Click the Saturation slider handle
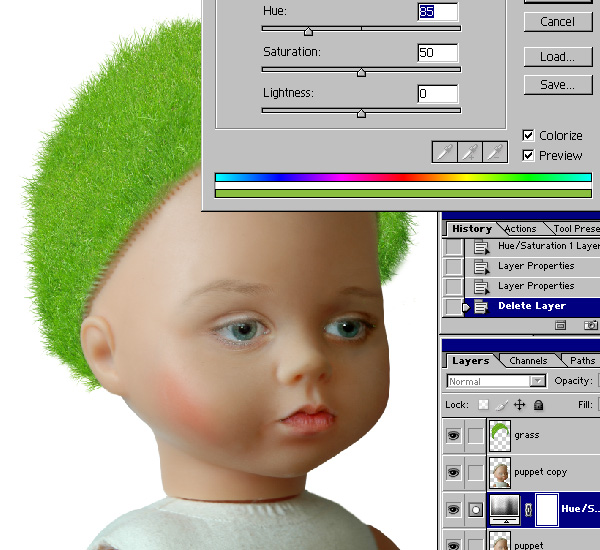Screen dimensions: 600x550 pyautogui.click(x=361, y=73)
